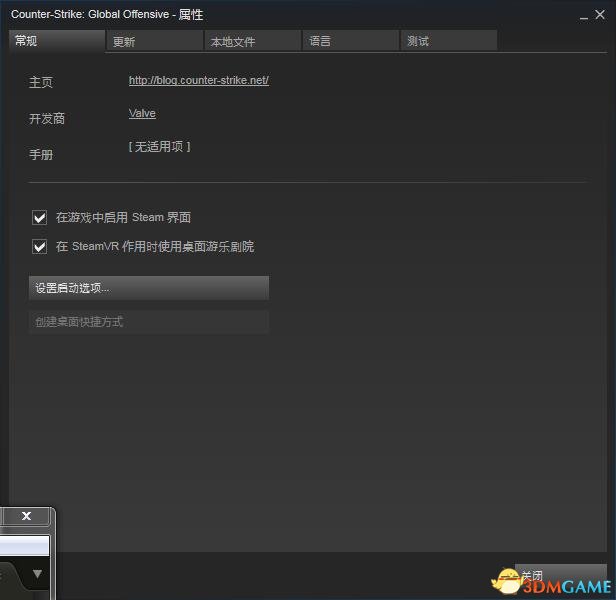Image resolution: width=616 pixels, height=600 pixels.
Task: Toggle SteamVR 桌面游乐剧院 checkbox
Action: click(x=39, y=247)
